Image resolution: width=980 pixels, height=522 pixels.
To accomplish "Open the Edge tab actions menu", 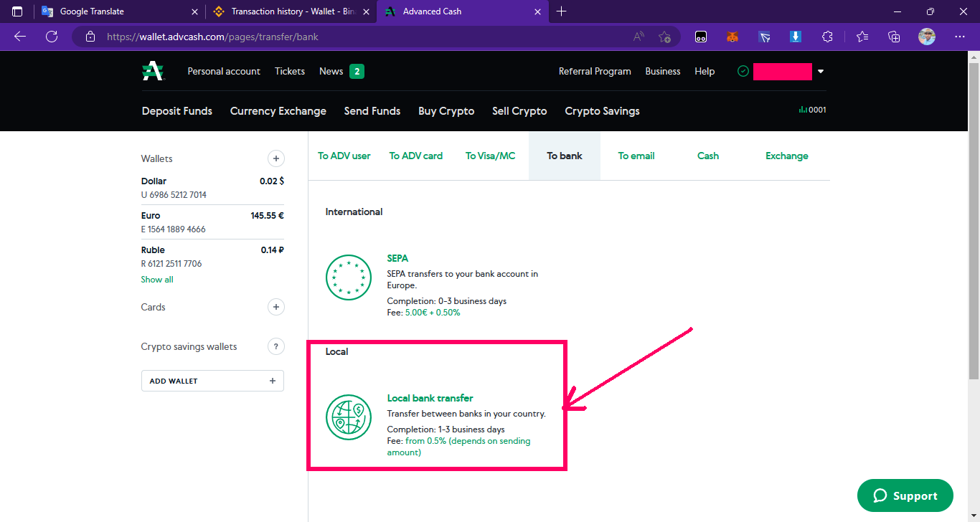I will 17,11.
